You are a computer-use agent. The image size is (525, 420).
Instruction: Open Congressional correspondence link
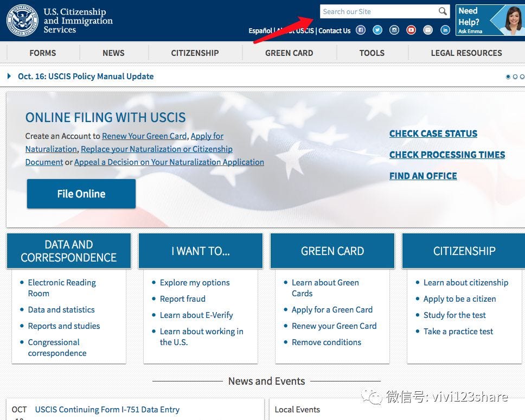[57, 348]
